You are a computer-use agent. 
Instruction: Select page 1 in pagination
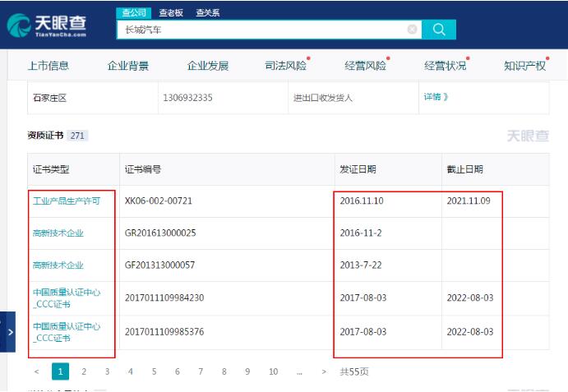pos(61,371)
